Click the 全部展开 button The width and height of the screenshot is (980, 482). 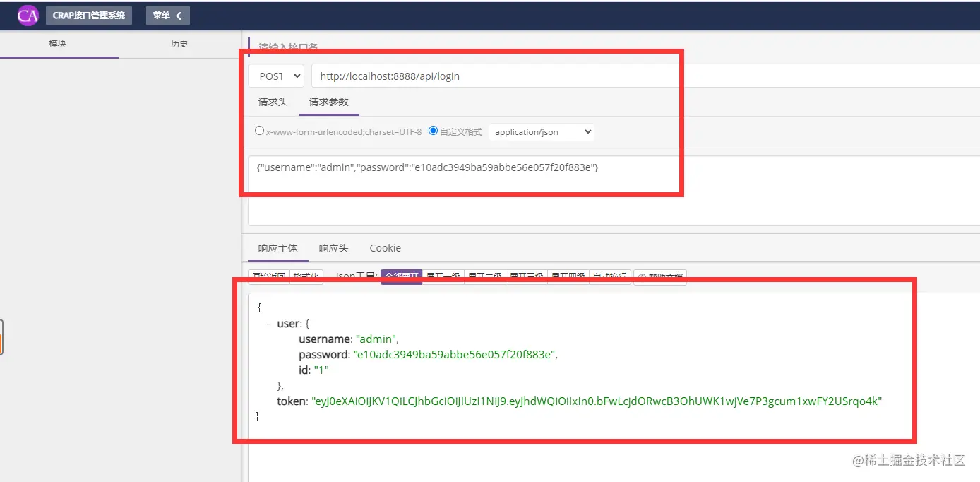[401, 276]
